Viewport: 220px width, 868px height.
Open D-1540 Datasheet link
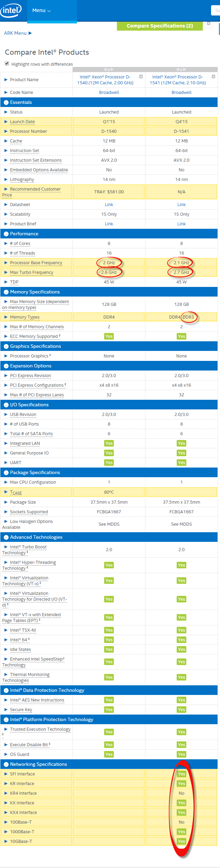109,205
